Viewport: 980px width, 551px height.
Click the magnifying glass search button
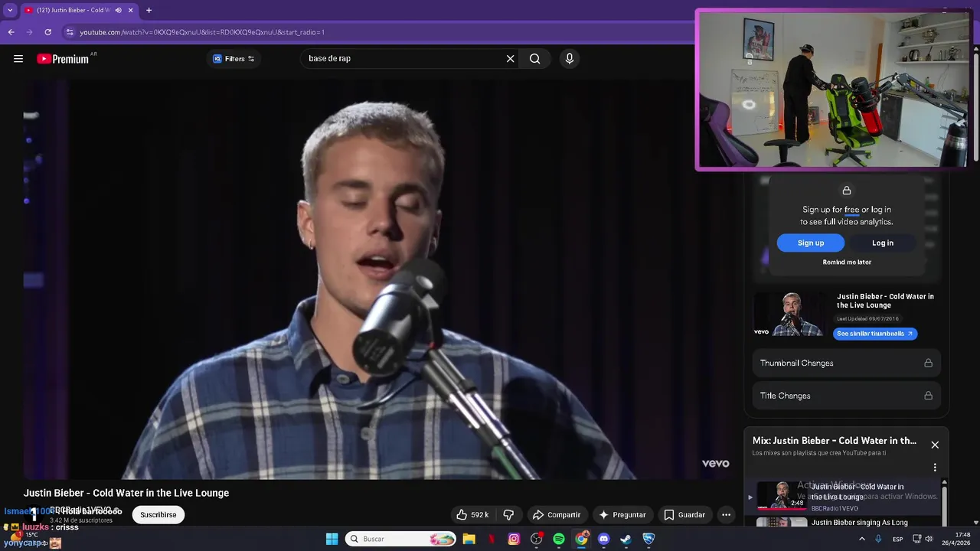click(x=534, y=59)
